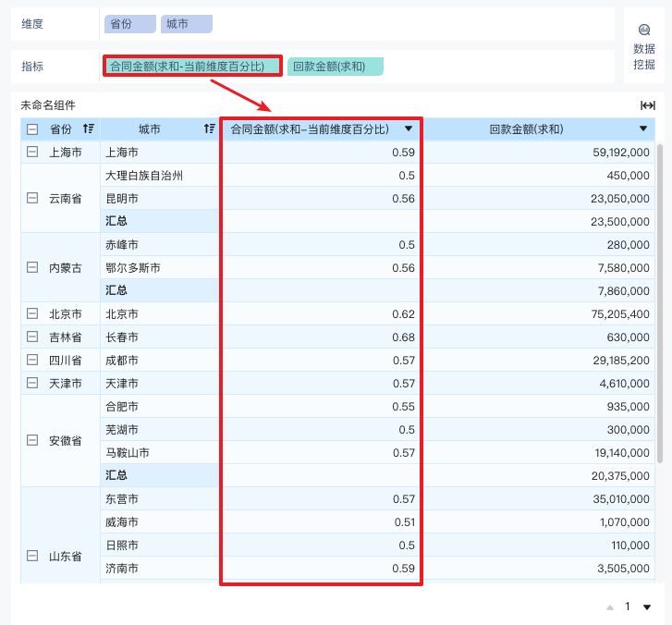672x625 pixels.
Task: Sort by the 城市 column sort icon
Action: pos(209,129)
